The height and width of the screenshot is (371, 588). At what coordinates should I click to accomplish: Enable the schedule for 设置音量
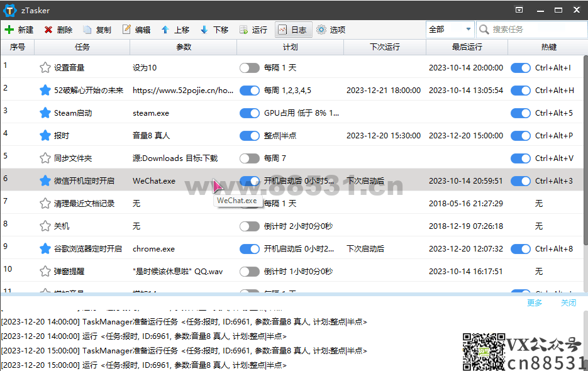tap(250, 67)
